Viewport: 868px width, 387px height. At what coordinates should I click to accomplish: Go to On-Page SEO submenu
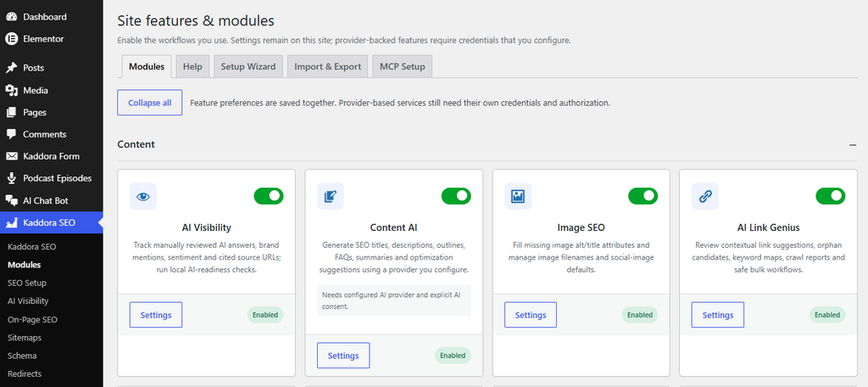(33, 319)
